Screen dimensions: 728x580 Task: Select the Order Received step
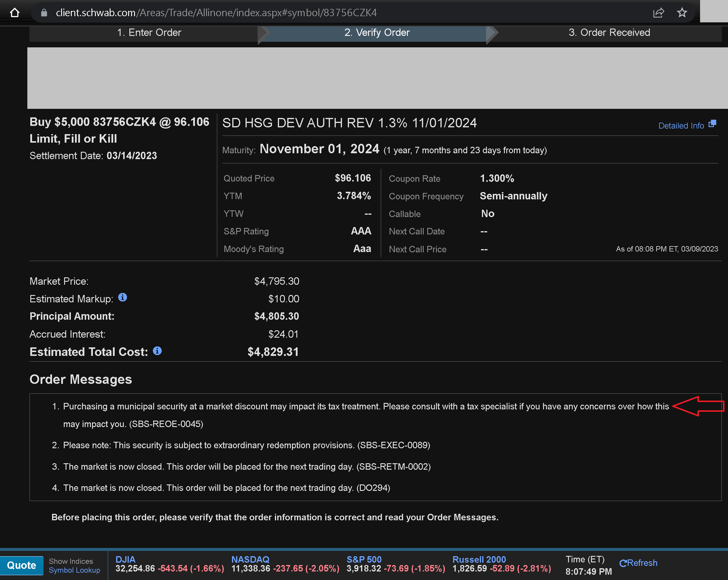coord(609,32)
